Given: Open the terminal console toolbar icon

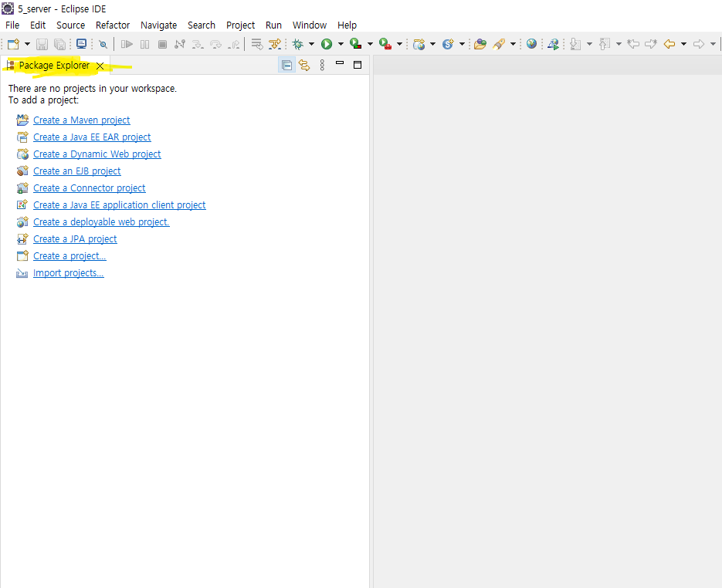Looking at the screenshot, I should (x=82, y=44).
